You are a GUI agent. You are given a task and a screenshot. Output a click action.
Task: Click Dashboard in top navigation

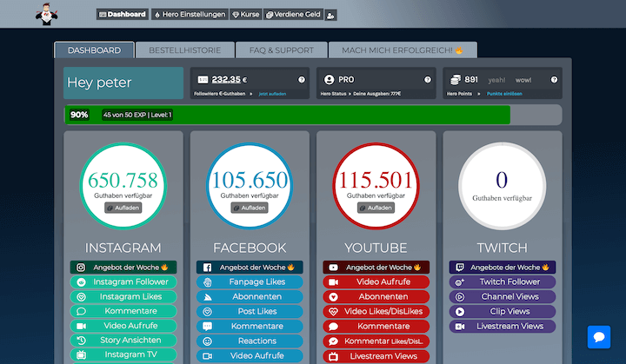click(x=123, y=15)
